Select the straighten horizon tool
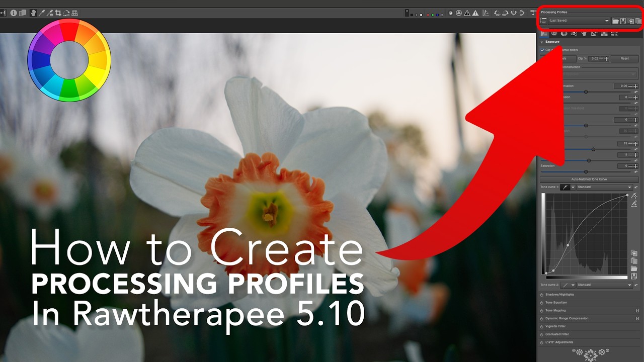The width and height of the screenshot is (644, 362). 66,13
